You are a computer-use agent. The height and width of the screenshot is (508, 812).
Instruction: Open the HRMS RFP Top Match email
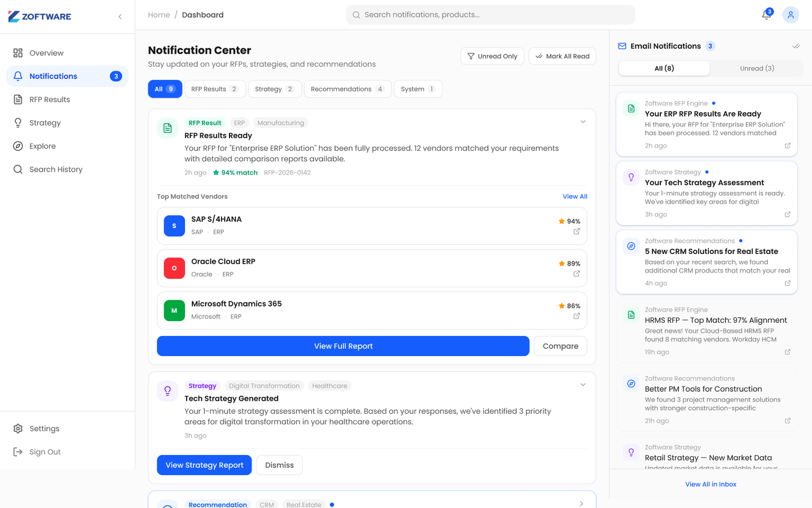pyautogui.click(x=707, y=331)
